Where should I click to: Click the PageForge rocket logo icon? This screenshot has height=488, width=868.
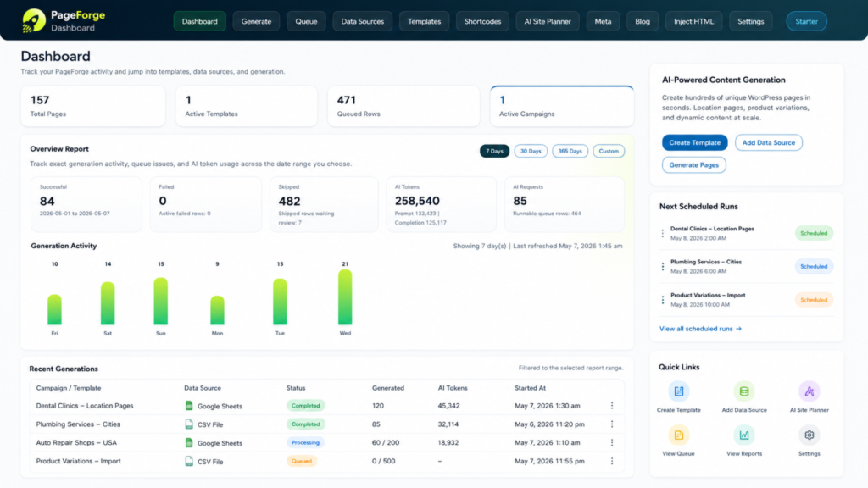pos(34,21)
